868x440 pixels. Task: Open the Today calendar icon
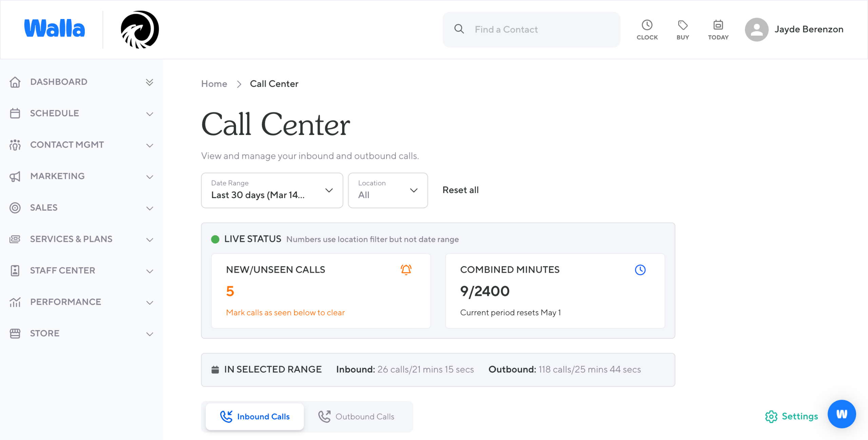tap(718, 25)
